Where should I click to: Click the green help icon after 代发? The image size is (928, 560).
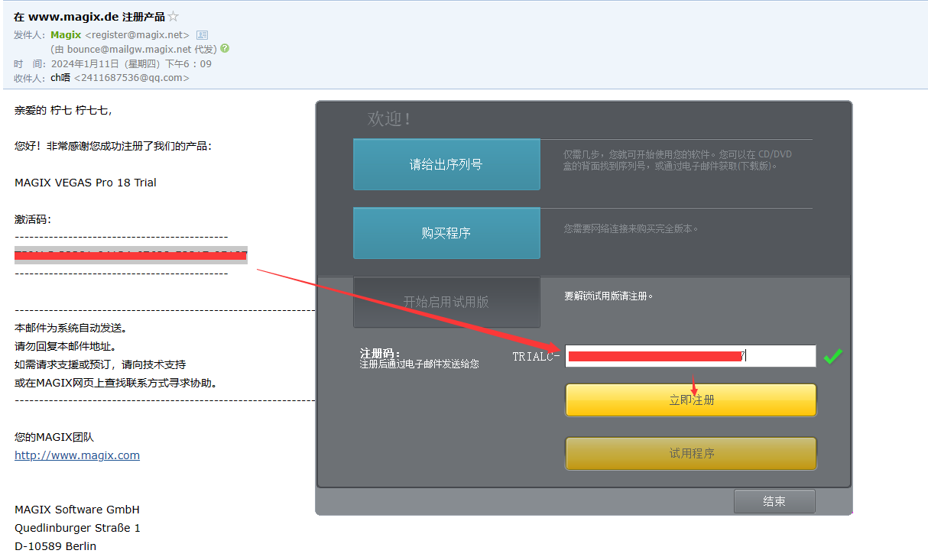tap(225, 48)
